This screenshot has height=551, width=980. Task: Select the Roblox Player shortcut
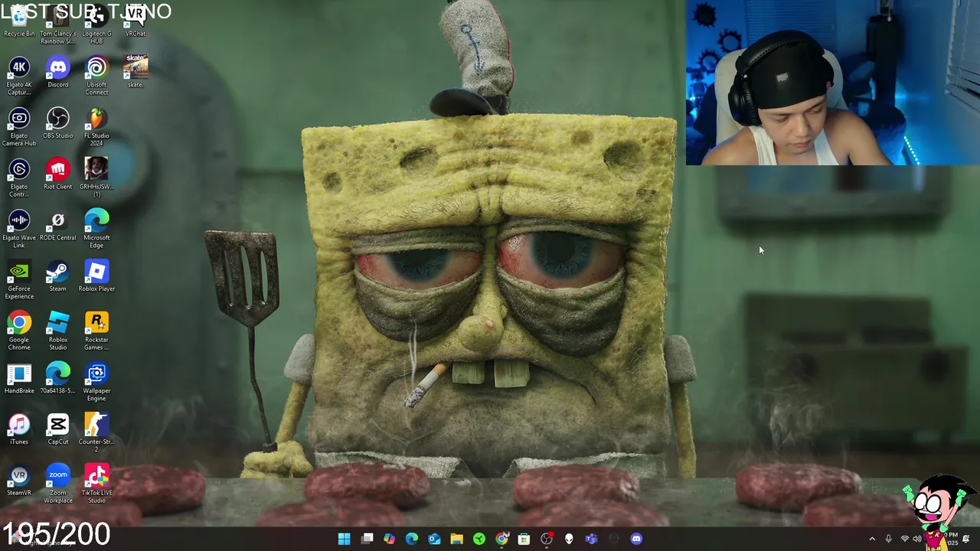96,276
